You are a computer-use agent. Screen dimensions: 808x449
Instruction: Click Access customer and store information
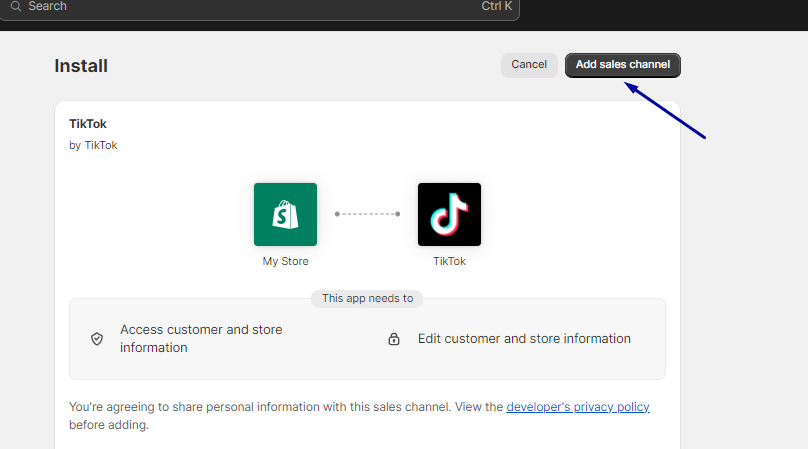tap(201, 339)
